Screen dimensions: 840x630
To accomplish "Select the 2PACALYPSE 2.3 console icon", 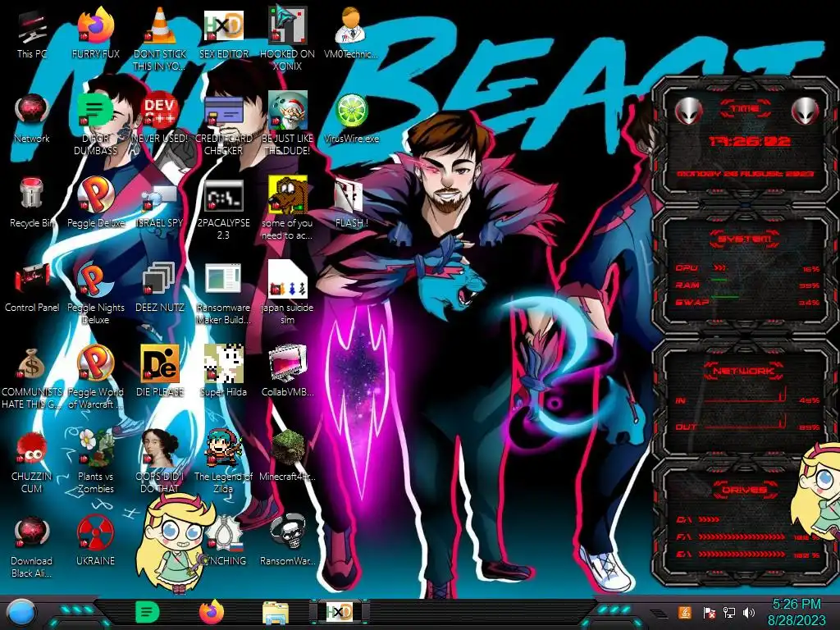I will [223, 209].
